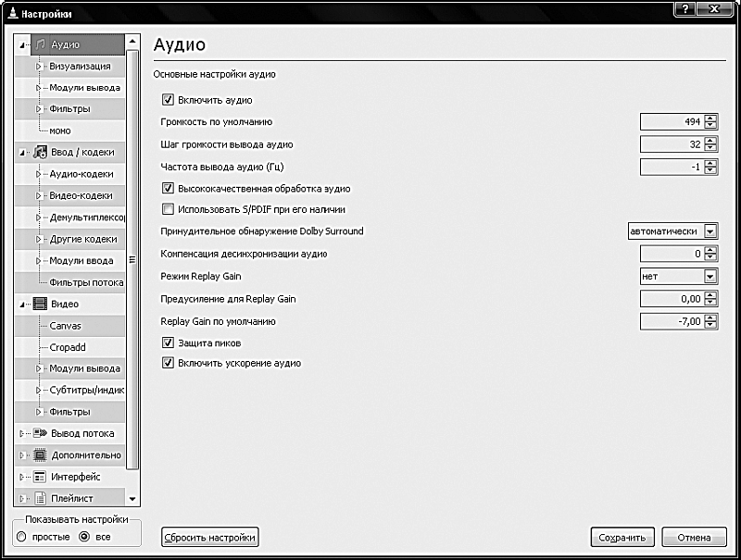This screenshot has width=741, height=560.
Task: Click the Отмена button
Action: 694,538
